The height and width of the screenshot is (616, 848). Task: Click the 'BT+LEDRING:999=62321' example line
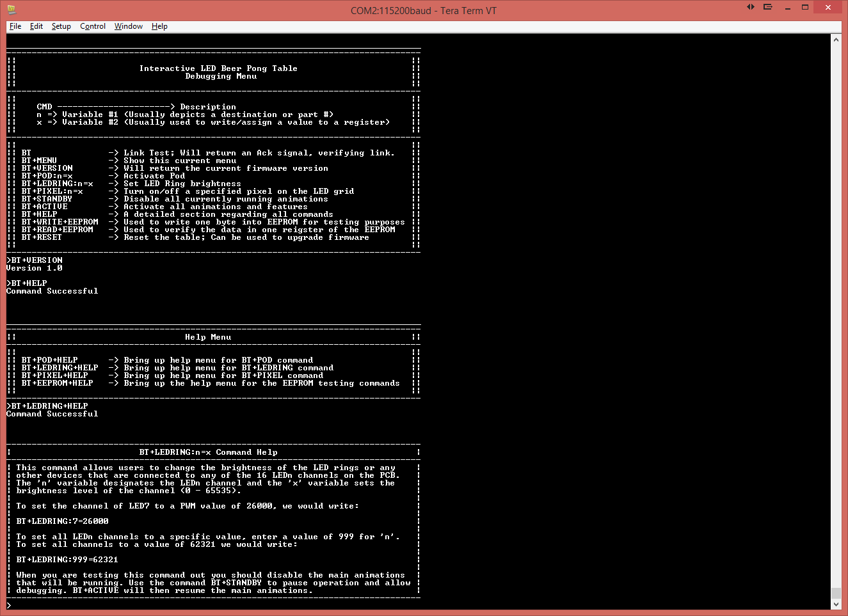pos(67,560)
